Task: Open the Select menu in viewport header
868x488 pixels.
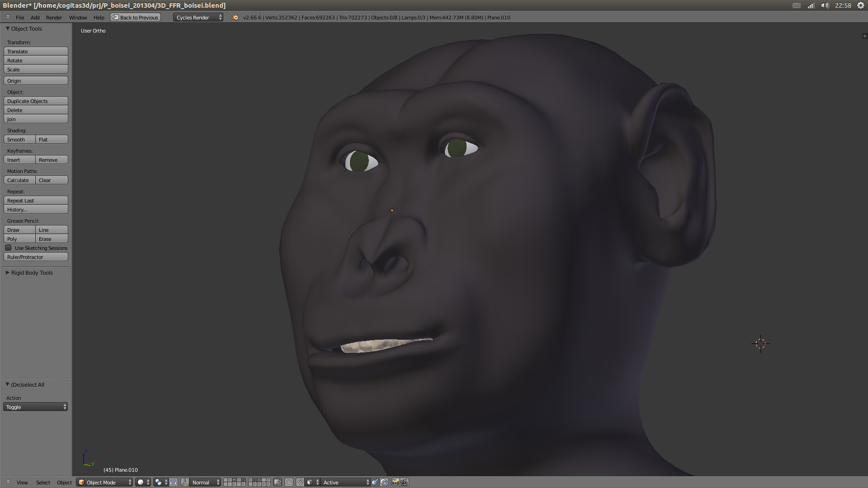Action: (43, 483)
